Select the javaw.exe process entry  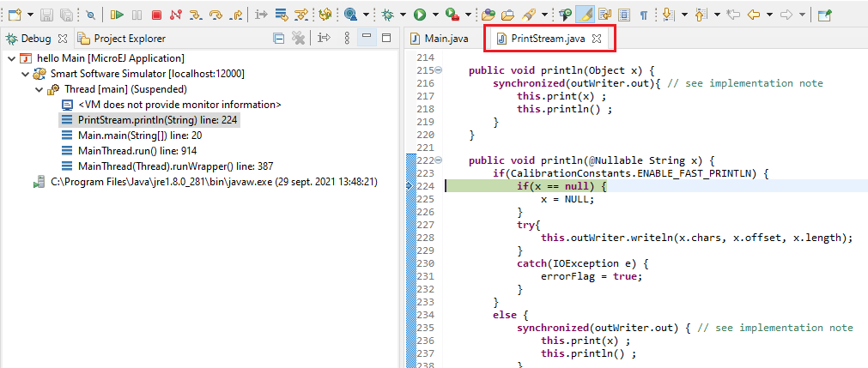point(205,182)
